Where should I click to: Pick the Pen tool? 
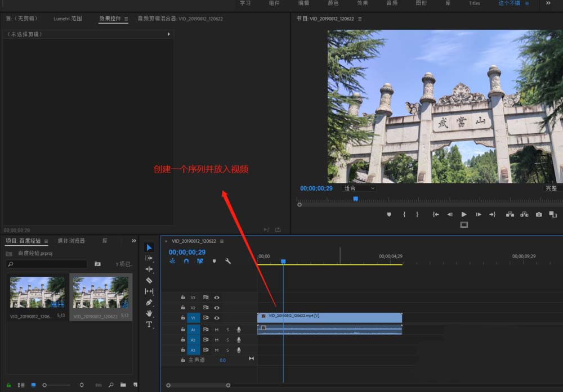tap(149, 303)
